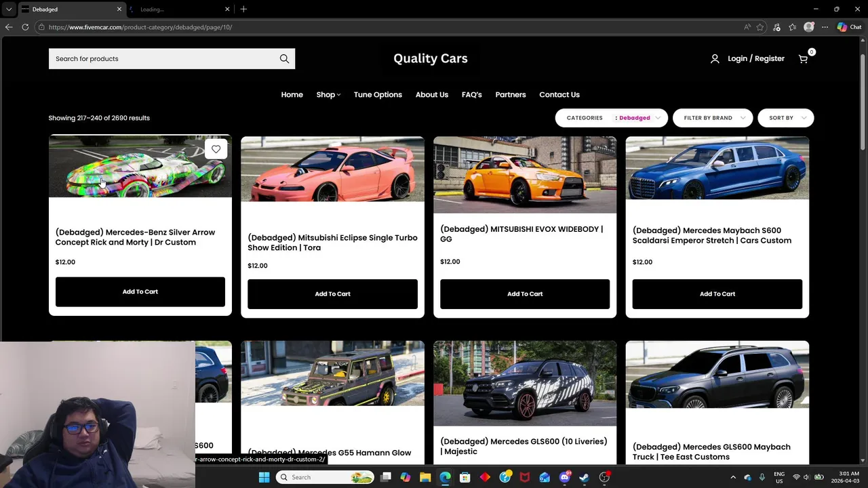The width and height of the screenshot is (868, 488).
Task: Add Mercedes Maybach S600 Emperor Stretch to cart
Action: coord(717,293)
